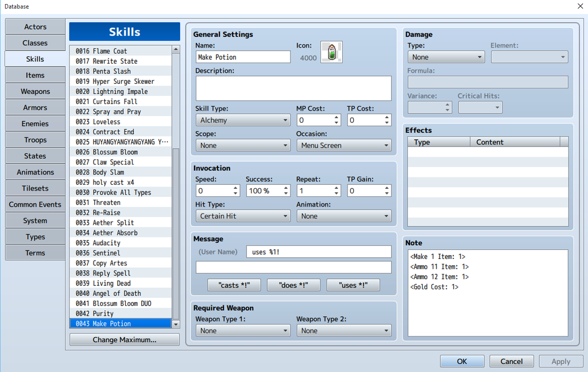588x372 pixels.
Task: Increase the MP Cost value
Action: pos(336,117)
